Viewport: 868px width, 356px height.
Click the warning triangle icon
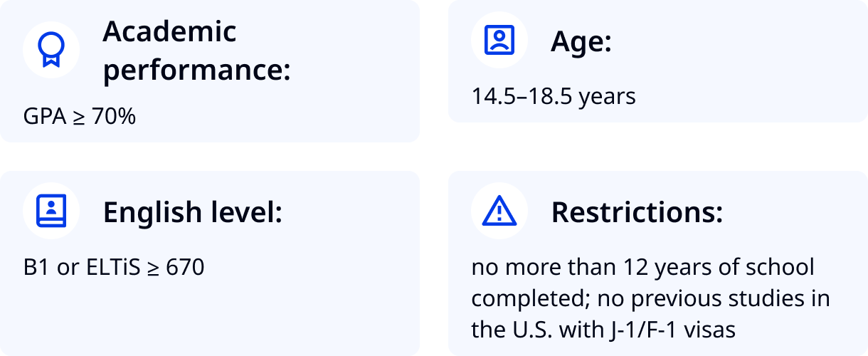(499, 211)
